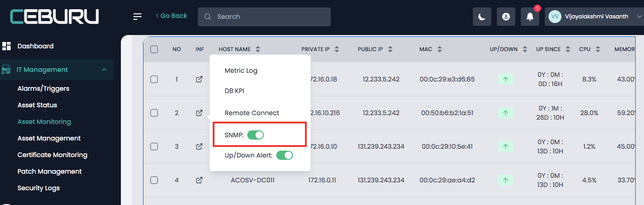Click CPU value 28.0%
The height and width of the screenshot is (205, 644).
click(590, 112)
